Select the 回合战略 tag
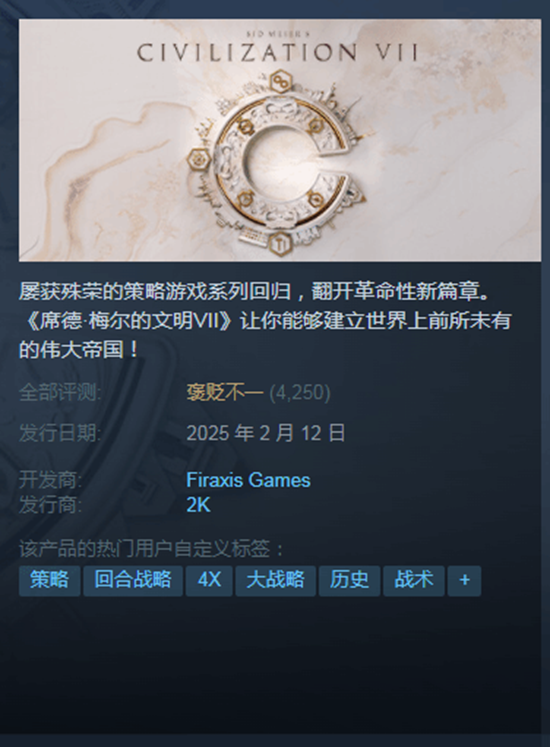Screen dimensions: 550x747 point(133,581)
